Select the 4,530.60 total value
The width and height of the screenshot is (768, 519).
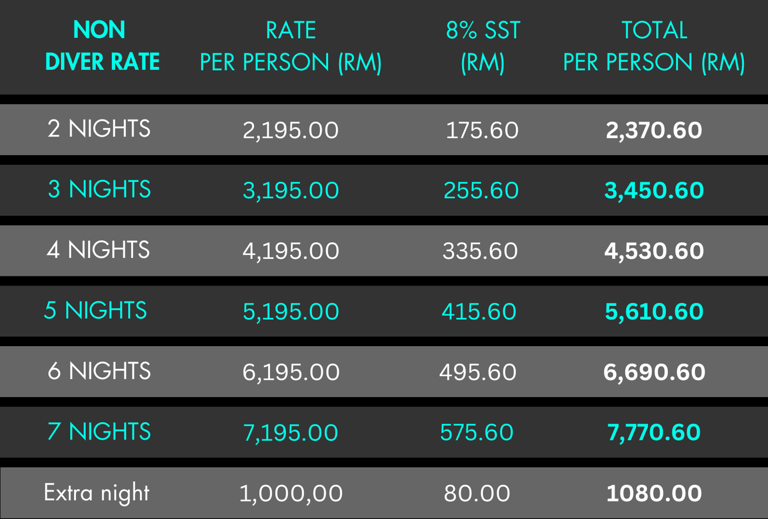click(654, 252)
